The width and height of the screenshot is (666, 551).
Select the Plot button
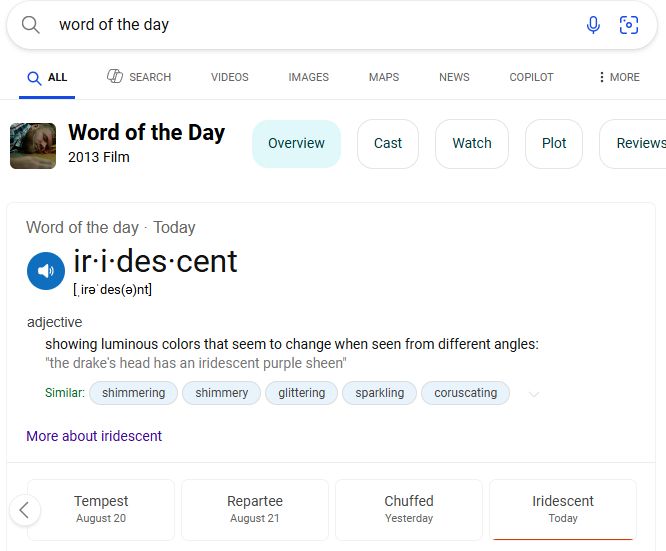tap(554, 143)
